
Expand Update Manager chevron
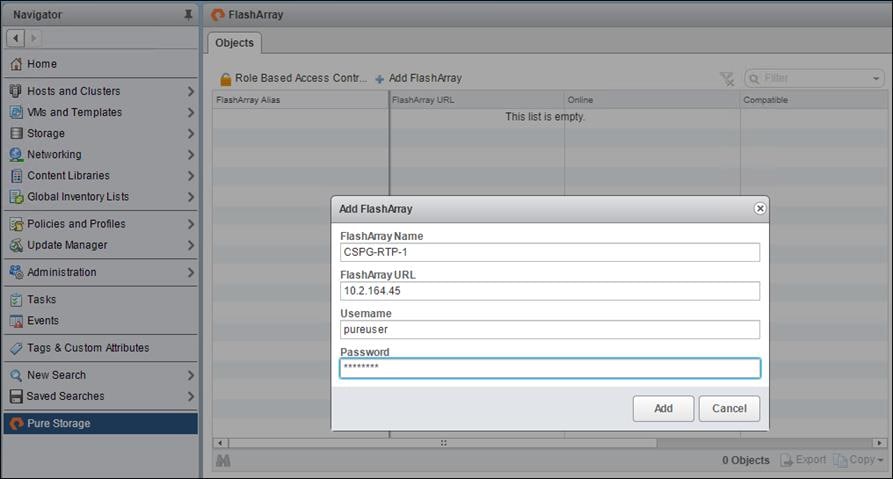click(190, 245)
